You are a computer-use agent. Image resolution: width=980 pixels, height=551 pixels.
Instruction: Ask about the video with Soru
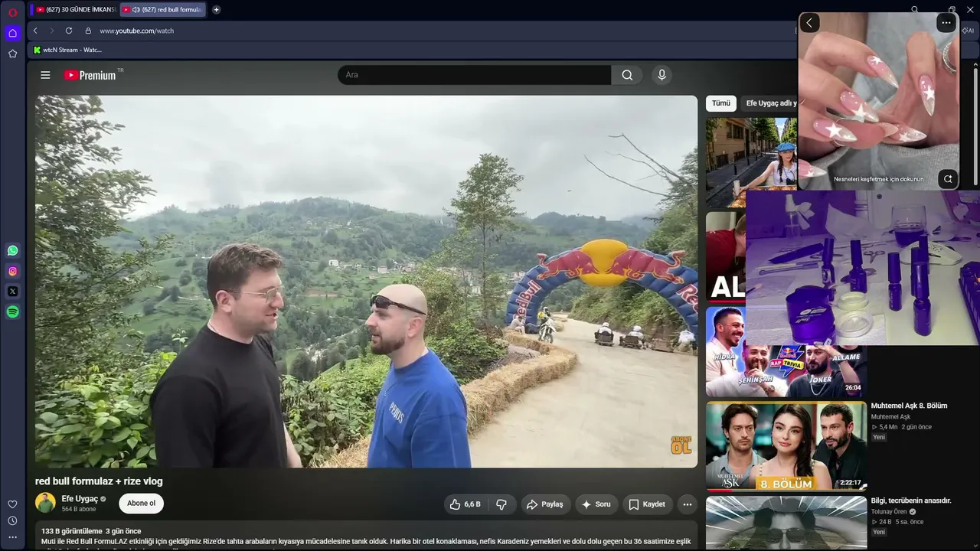tap(596, 504)
